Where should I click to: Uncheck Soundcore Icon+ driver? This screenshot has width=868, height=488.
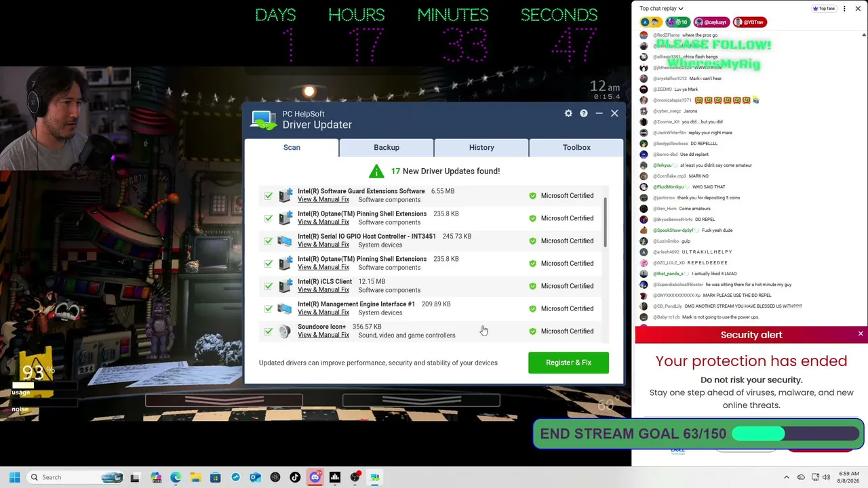pos(269,331)
